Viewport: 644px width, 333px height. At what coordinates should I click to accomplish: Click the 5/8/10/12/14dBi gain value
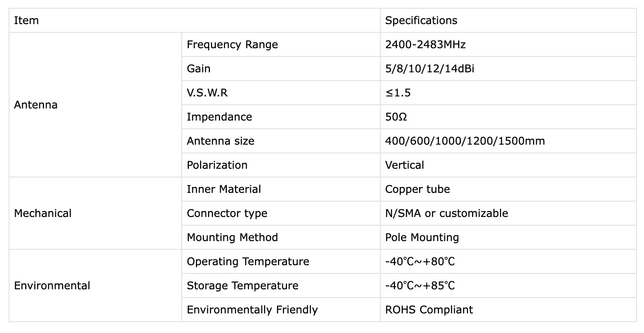click(x=429, y=69)
